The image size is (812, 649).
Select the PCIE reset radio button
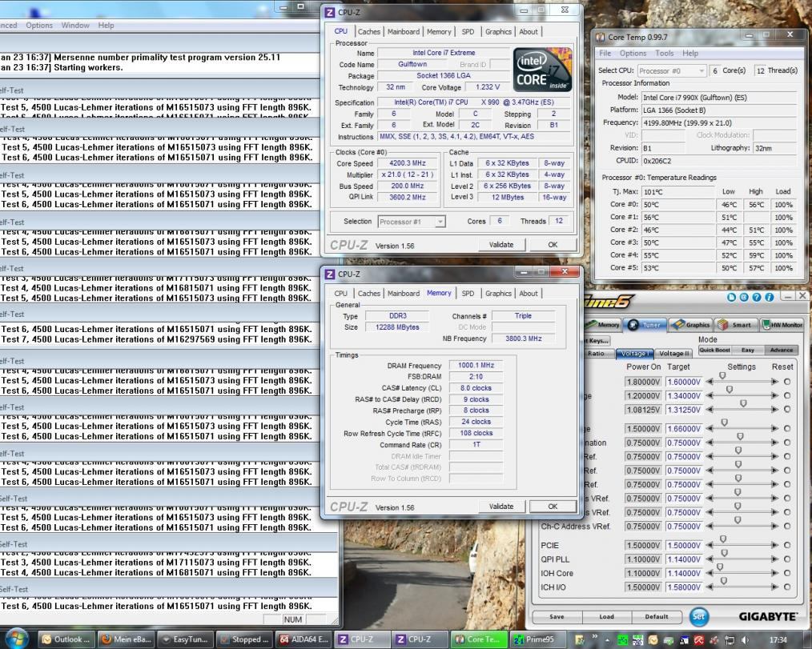tap(787, 546)
